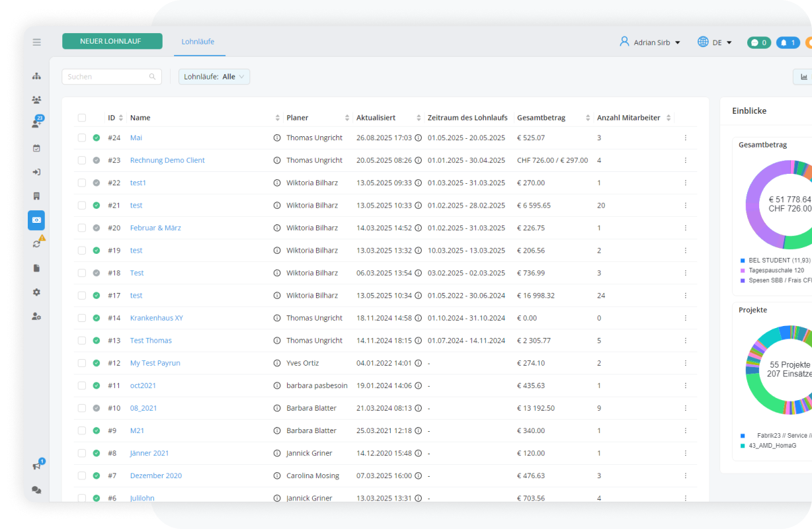Image resolution: width=812 pixels, height=529 pixels.
Task: Open three-dot menu for Mai row
Action: click(685, 138)
